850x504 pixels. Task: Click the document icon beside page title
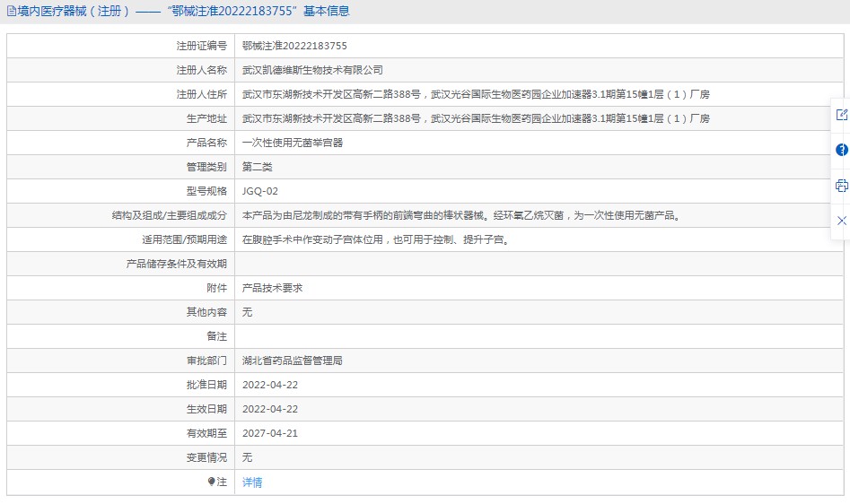(x=11, y=11)
